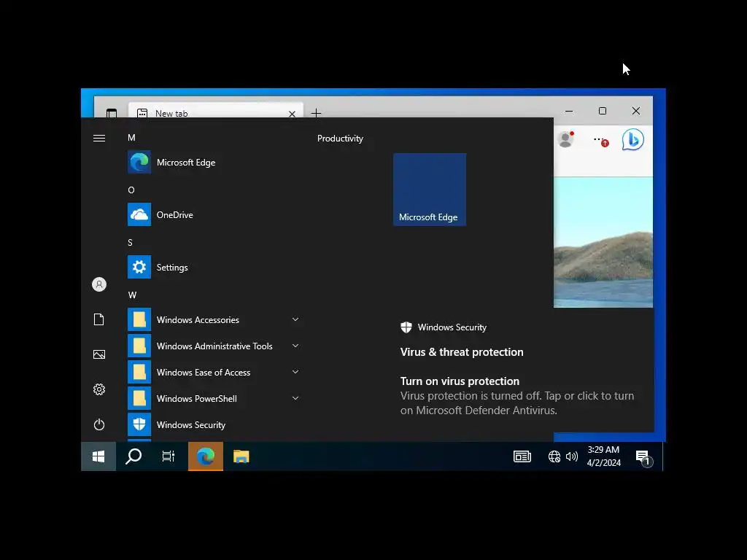Image resolution: width=747 pixels, height=560 pixels.
Task: Click the Virus & threat protection heading
Action: (x=462, y=352)
